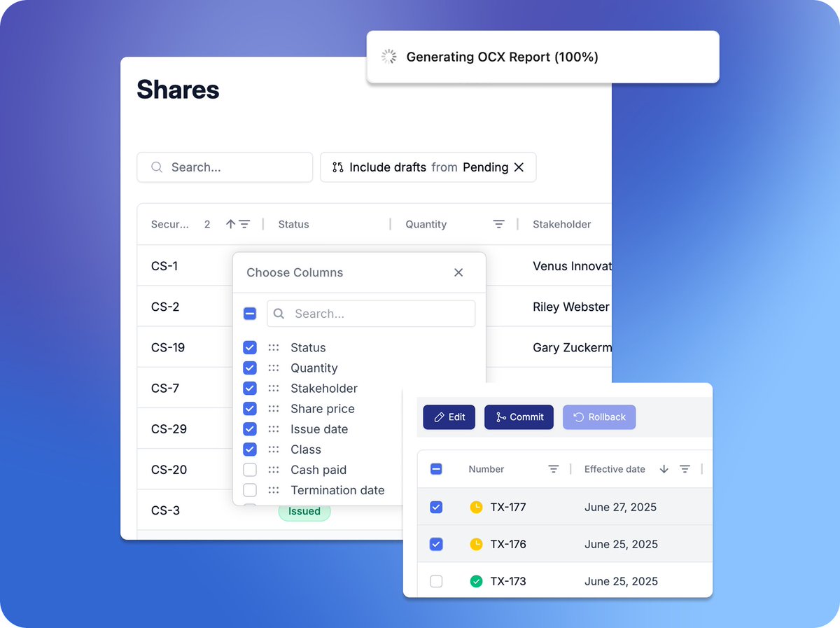Click the Status column header
Viewport: 840px width, 628px height.
(x=293, y=224)
